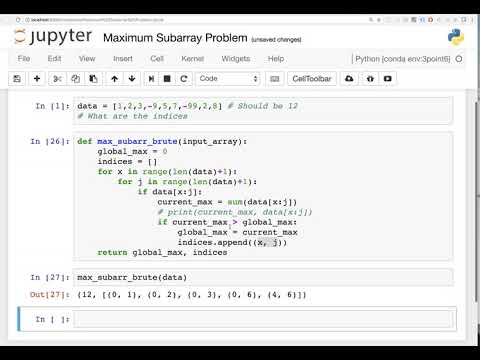Click the In [1] cell prompt
This screenshot has height=360, width=480.
click(53, 106)
